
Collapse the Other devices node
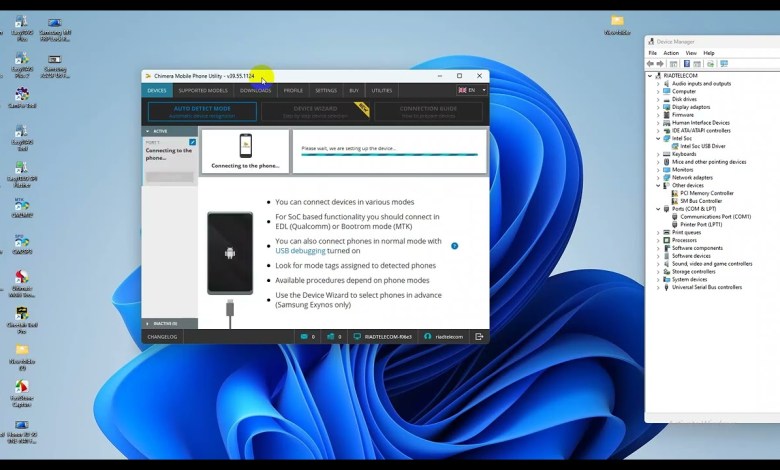point(658,186)
